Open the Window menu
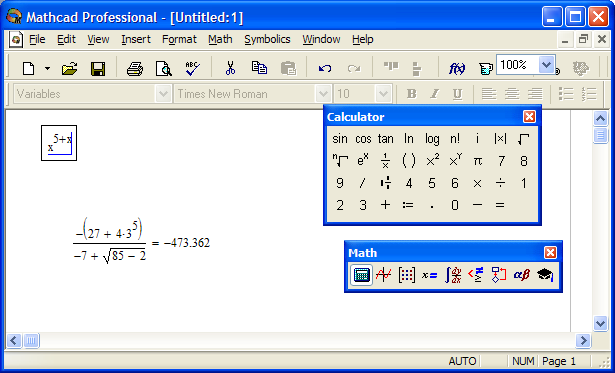The image size is (615, 373). (321, 39)
